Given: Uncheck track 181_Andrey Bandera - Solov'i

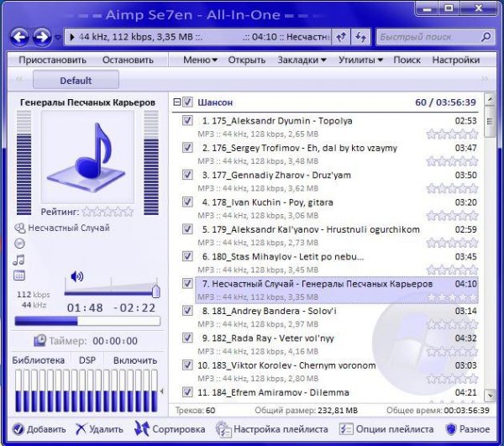Looking at the screenshot, I should [x=187, y=311].
